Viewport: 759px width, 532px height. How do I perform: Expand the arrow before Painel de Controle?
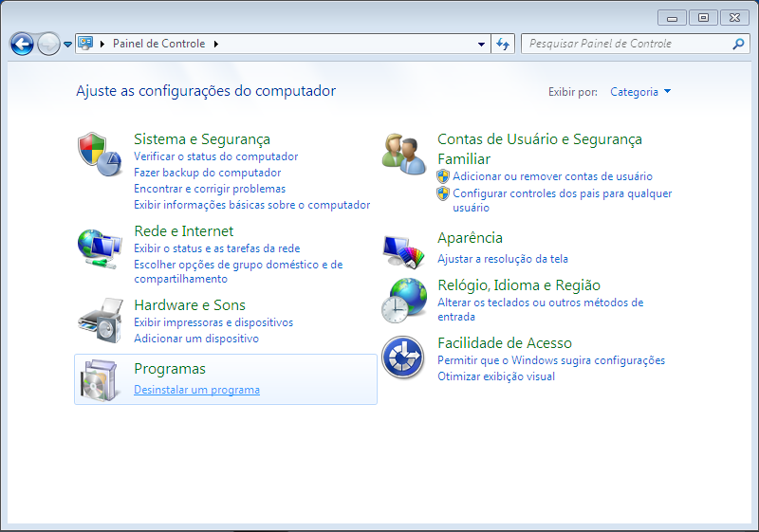(x=102, y=44)
